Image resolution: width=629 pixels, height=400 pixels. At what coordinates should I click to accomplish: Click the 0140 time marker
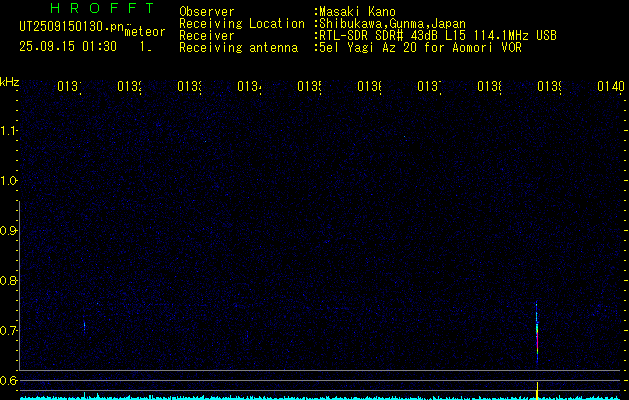pos(611,86)
